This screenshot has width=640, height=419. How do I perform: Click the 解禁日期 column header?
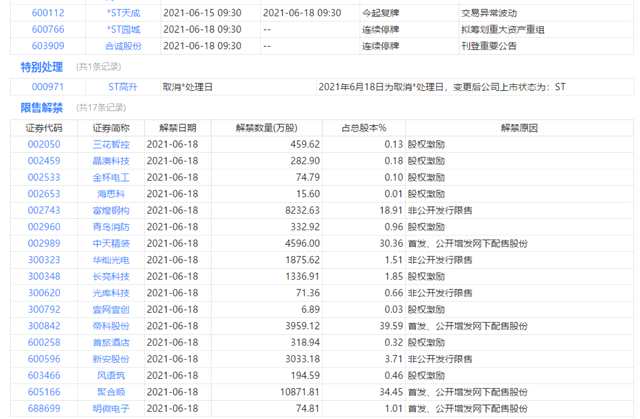click(178, 128)
